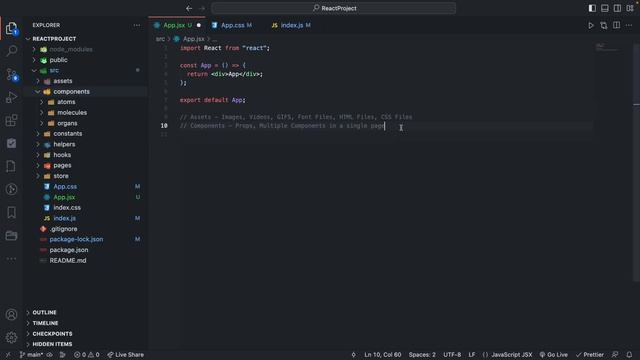Viewport: 640px width, 360px height.
Task: Open the Accounts menu icon
Action: (x=11, y=315)
